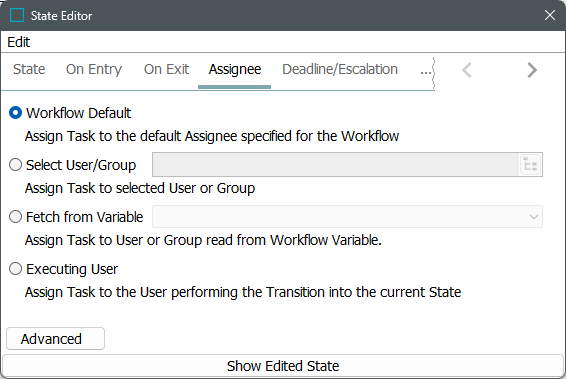Select the Workflow Default radio button

(16, 113)
